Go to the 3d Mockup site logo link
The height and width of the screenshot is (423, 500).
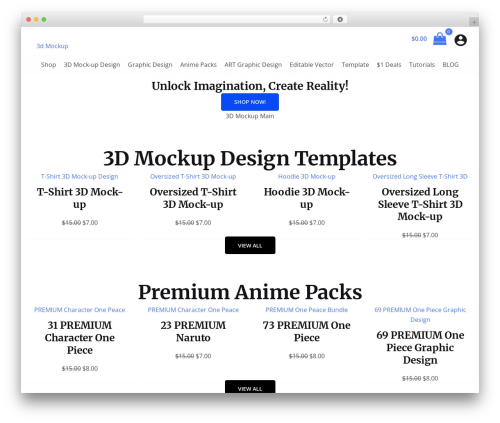pos(52,46)
